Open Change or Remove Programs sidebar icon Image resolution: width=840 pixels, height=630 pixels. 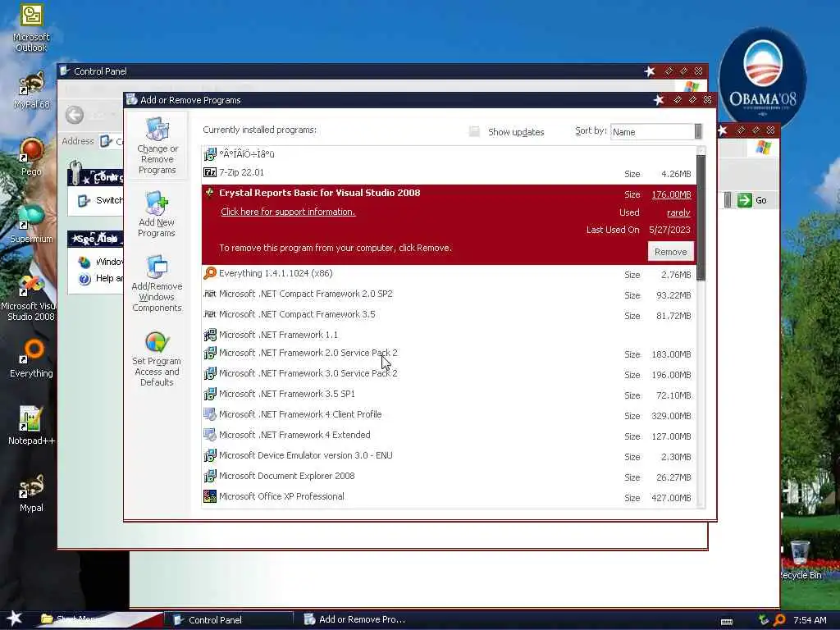pos(157,129)
